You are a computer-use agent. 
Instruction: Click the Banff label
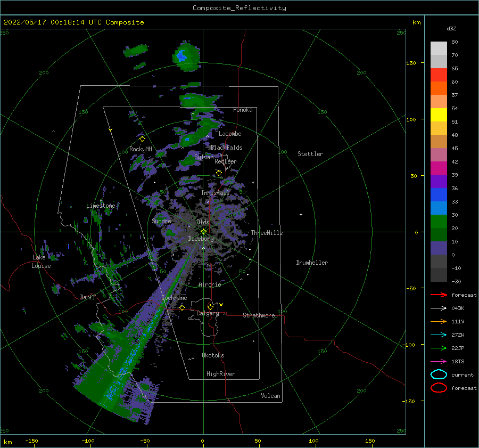(x=88, y=297)
